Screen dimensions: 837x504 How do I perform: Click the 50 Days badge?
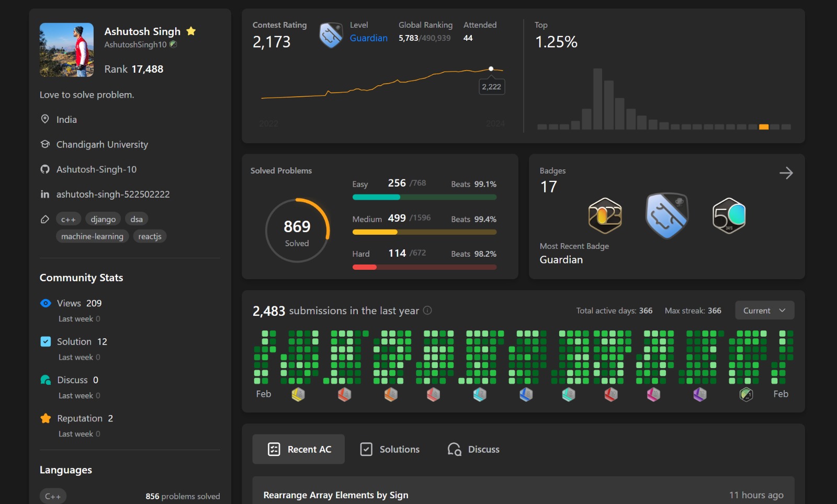pyautogui.click(x=729, y=215)
